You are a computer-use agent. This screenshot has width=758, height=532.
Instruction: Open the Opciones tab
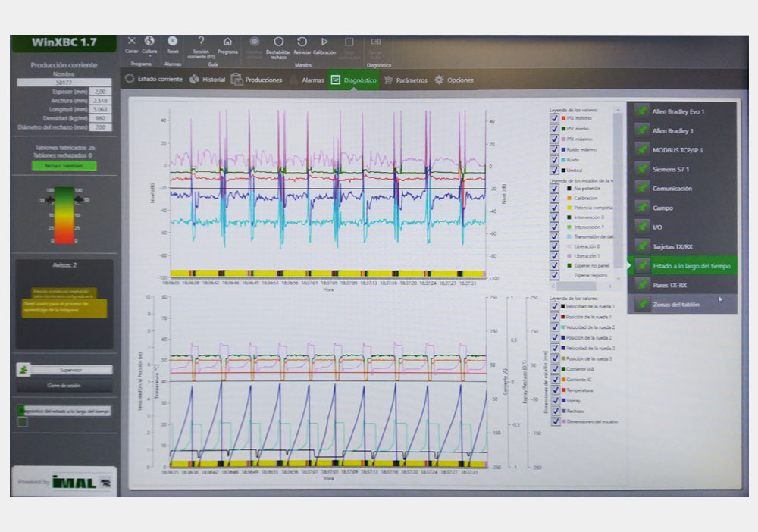pos(454,80)
